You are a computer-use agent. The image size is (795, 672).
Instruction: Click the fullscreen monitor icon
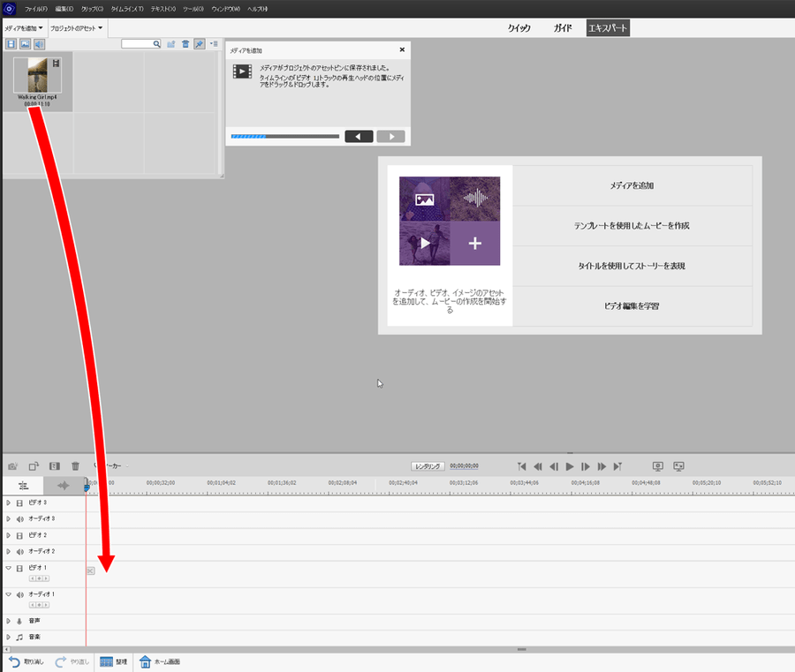pos(679,466)
